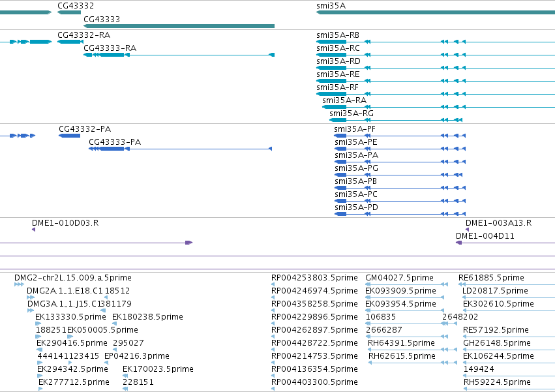
Task: Click EST entry 228151
Action: [138, 382]
